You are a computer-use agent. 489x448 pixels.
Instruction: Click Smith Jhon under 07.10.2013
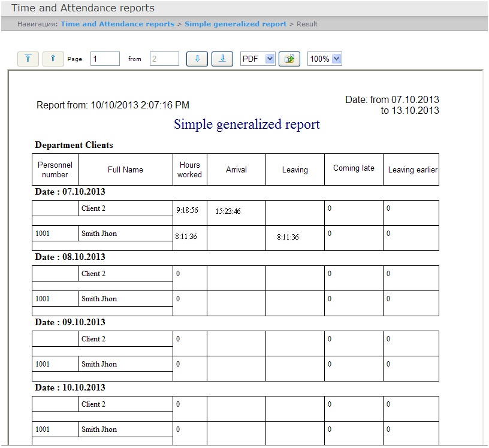pos(99,234)
